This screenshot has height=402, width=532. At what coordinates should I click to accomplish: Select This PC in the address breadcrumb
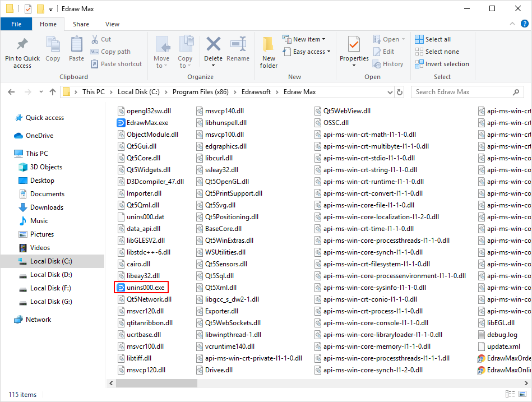tap(94, 92)
